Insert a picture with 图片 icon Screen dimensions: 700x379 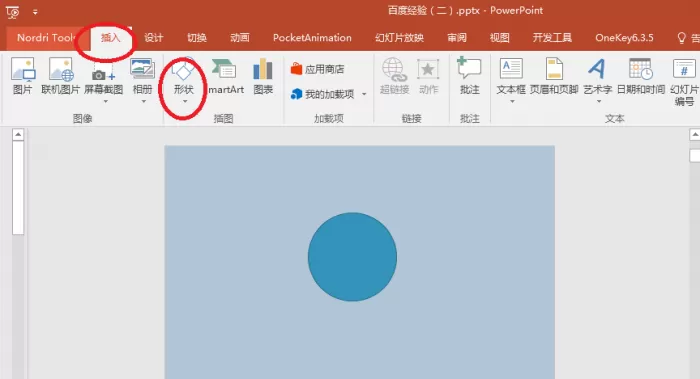point(22,76)
